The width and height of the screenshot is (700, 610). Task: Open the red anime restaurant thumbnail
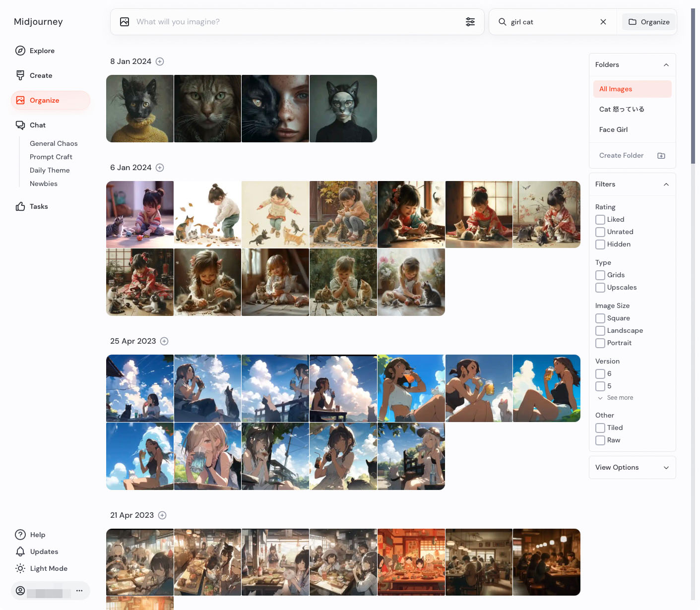(411, 562)
